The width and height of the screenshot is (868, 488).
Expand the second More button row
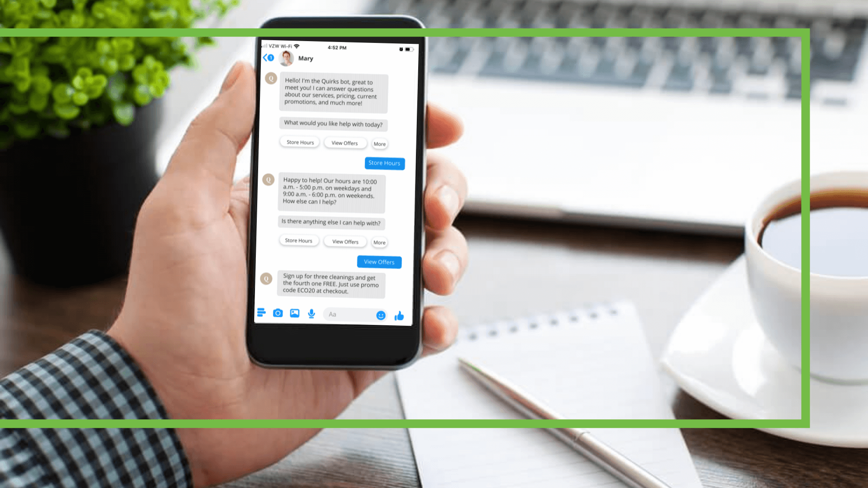[x=379, y=242]
